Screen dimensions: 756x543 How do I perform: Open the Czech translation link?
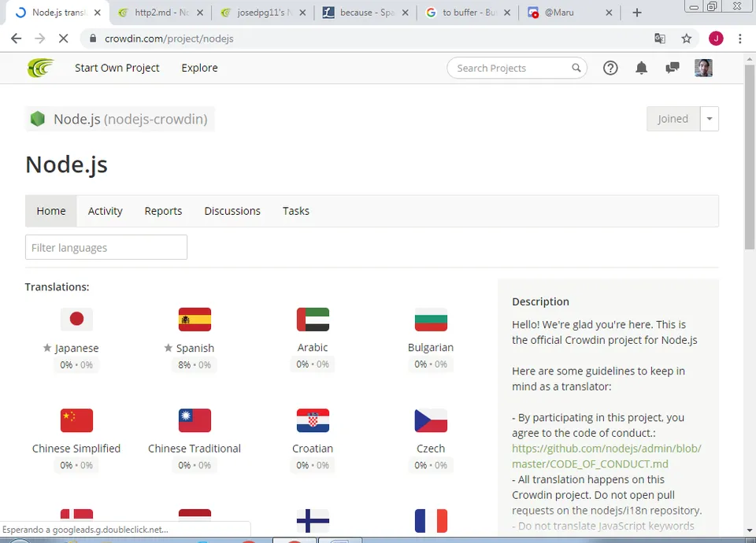(x=431, y=449)
